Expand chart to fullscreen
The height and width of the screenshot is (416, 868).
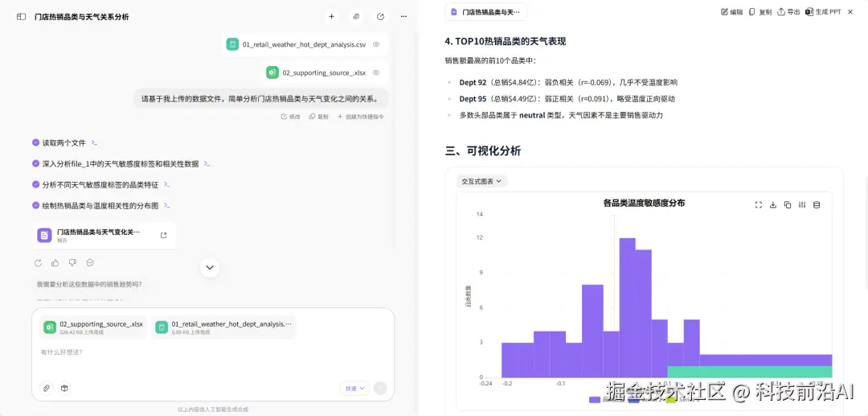click(x=759, y=205)
